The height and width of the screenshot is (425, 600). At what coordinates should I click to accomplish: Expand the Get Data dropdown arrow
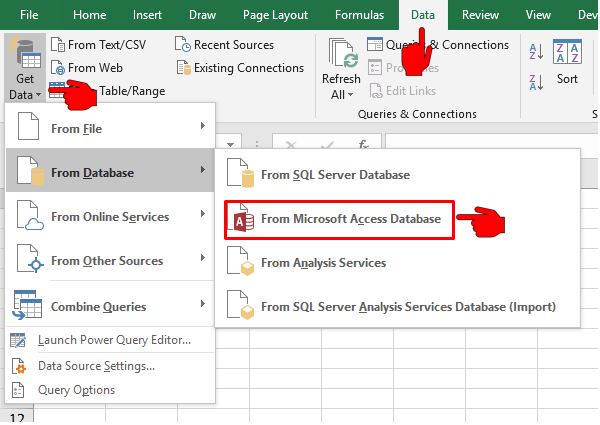(38, 94)
